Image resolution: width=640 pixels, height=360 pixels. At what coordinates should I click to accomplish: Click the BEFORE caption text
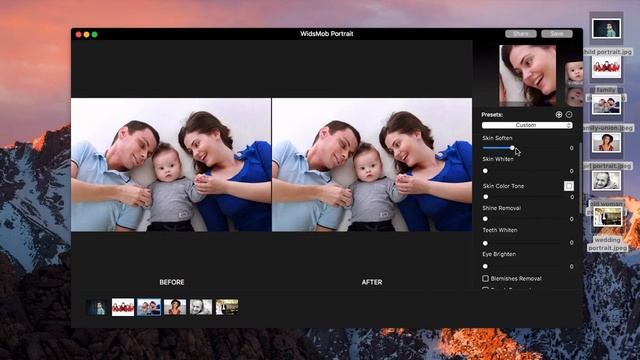(172, 282)
